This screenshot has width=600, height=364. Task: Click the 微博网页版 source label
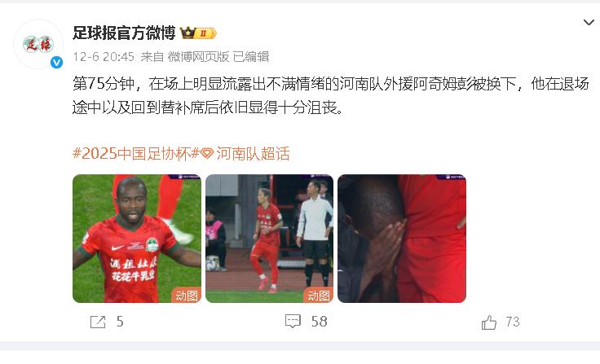pyautogui.click(x=198, y=57)
